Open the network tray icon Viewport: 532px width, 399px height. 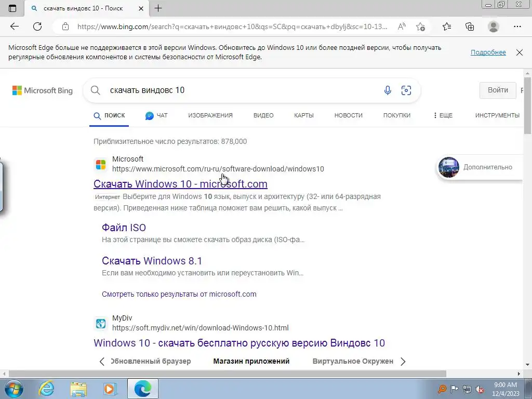[x=467, y=389]
